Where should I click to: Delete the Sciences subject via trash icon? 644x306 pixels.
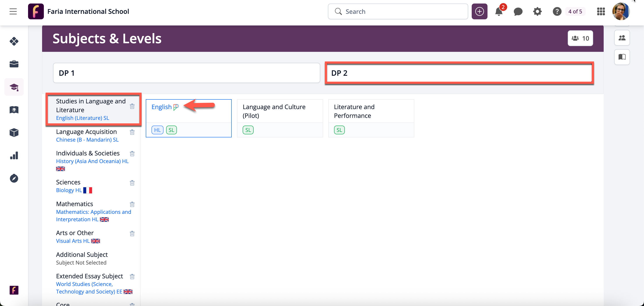[132, 183]
